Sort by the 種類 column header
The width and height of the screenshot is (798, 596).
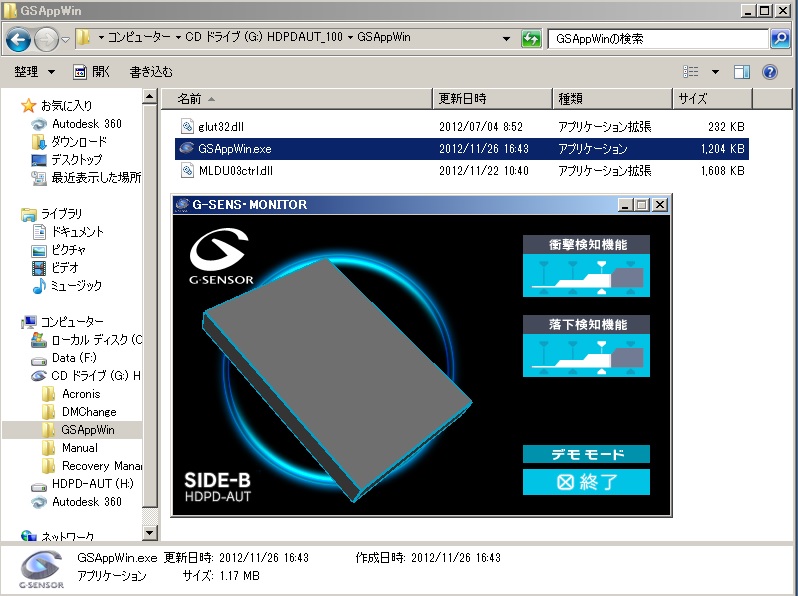(612, 98)
